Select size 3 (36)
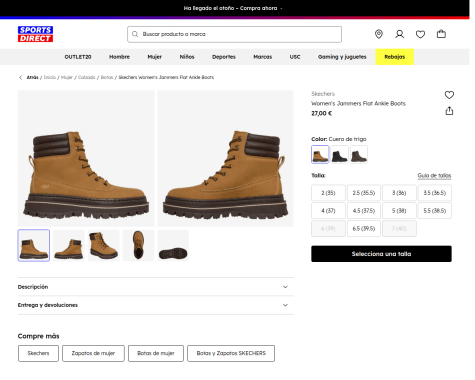This screenshot has height=380, width=475. 399,193
